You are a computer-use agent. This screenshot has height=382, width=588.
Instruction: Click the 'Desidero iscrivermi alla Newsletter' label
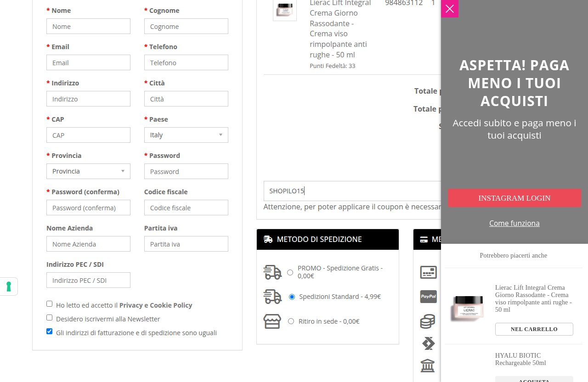coord(108,319)
